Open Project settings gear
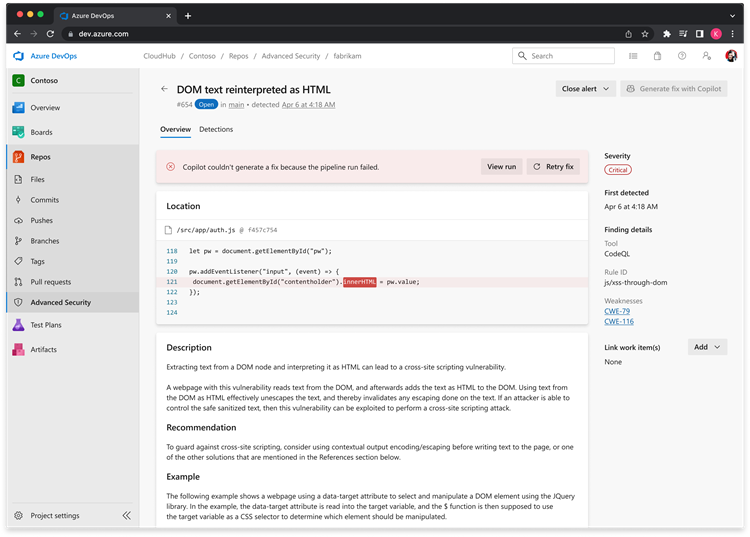 click(18, 515)
